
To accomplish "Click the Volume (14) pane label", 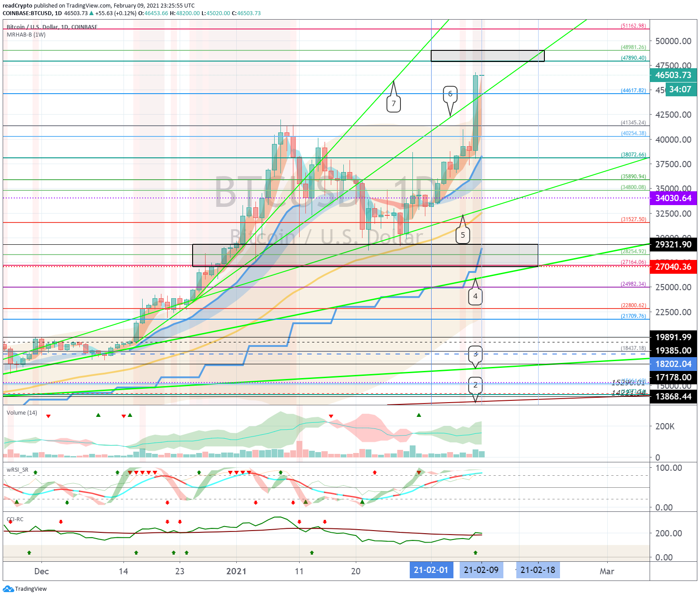I will point(22,413).
